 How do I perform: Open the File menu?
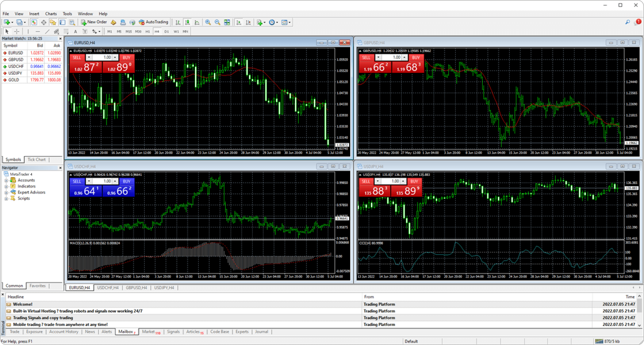6,14
